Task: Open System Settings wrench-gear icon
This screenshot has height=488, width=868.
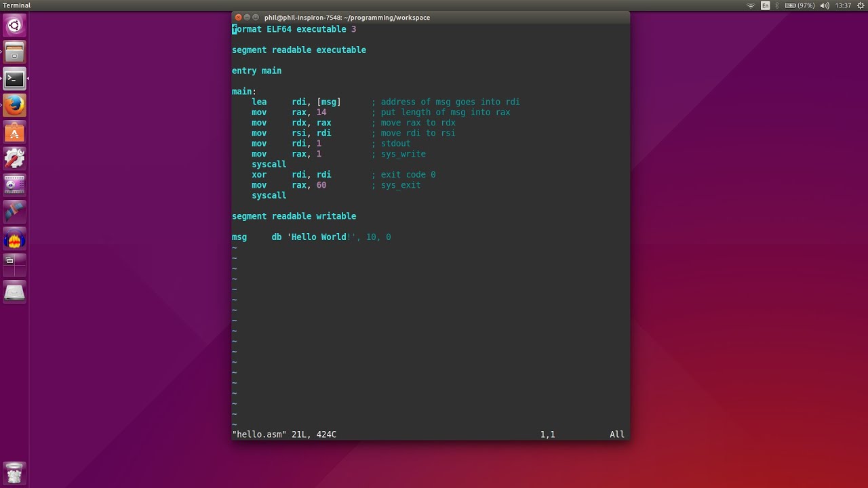Action: pyautogui.click(x=14, y=159)
